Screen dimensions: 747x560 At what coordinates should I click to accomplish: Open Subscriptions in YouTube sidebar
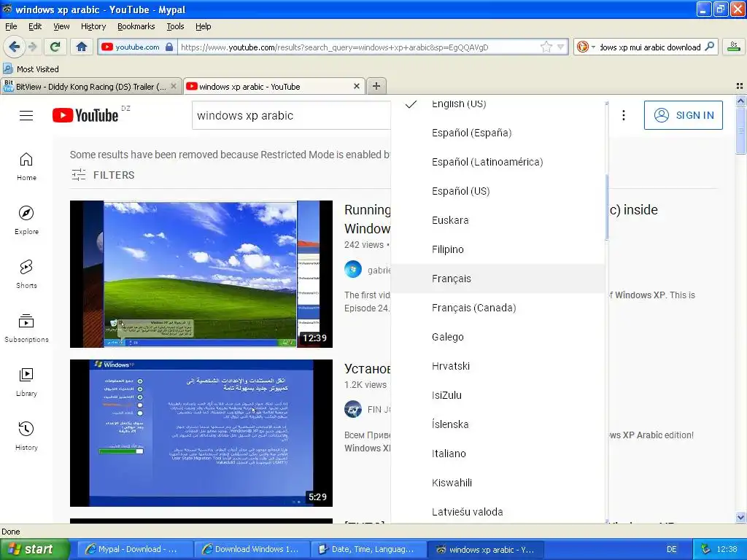27,329
